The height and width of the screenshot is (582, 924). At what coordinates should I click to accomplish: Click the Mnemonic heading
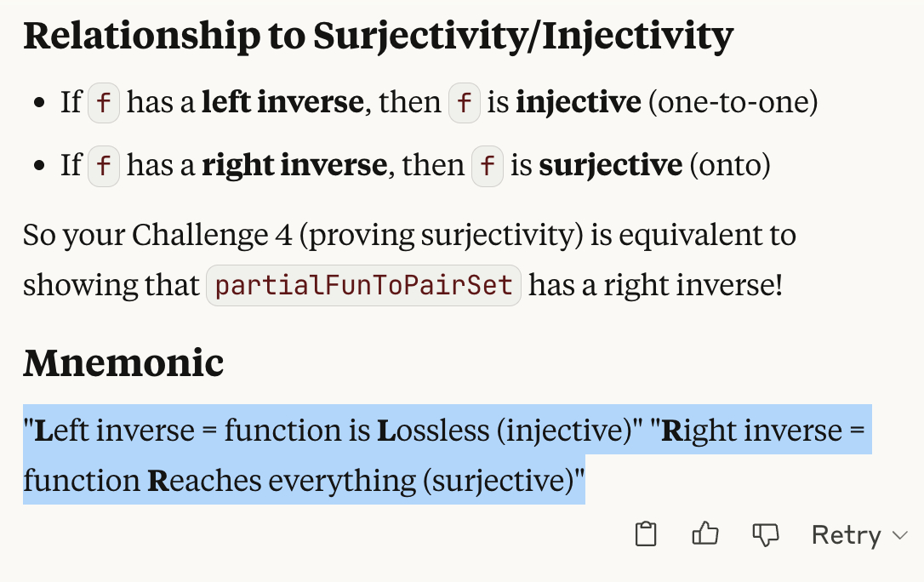coord(123,363)
